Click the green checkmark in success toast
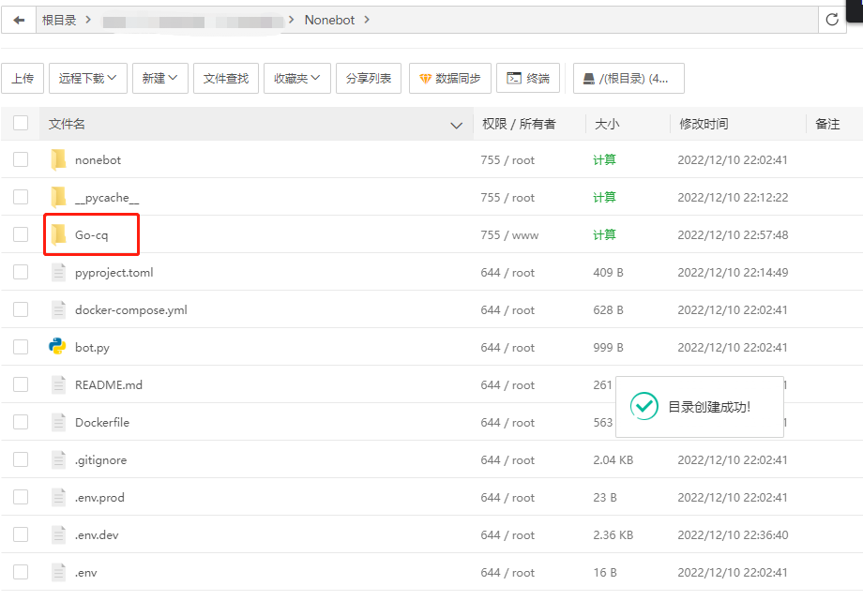The height and width of the screenshot is (616, 863). (x=643, y=407)
